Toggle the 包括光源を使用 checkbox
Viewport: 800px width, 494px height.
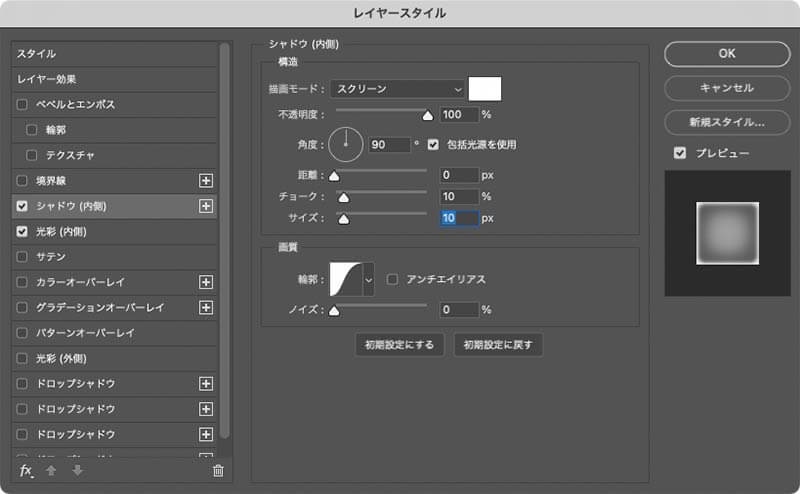point(433,145)
